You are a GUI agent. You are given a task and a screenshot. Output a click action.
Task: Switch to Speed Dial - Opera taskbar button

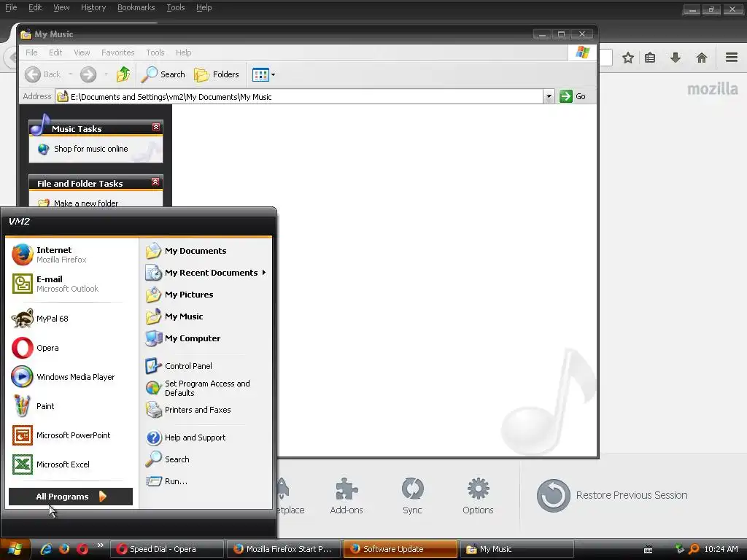click(166, 549)
